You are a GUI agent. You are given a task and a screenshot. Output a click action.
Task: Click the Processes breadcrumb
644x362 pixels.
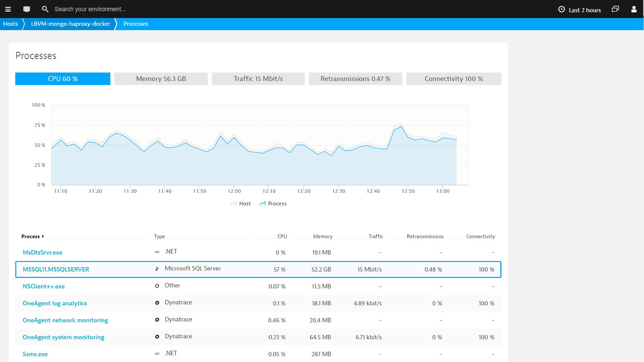coord(136,24)
